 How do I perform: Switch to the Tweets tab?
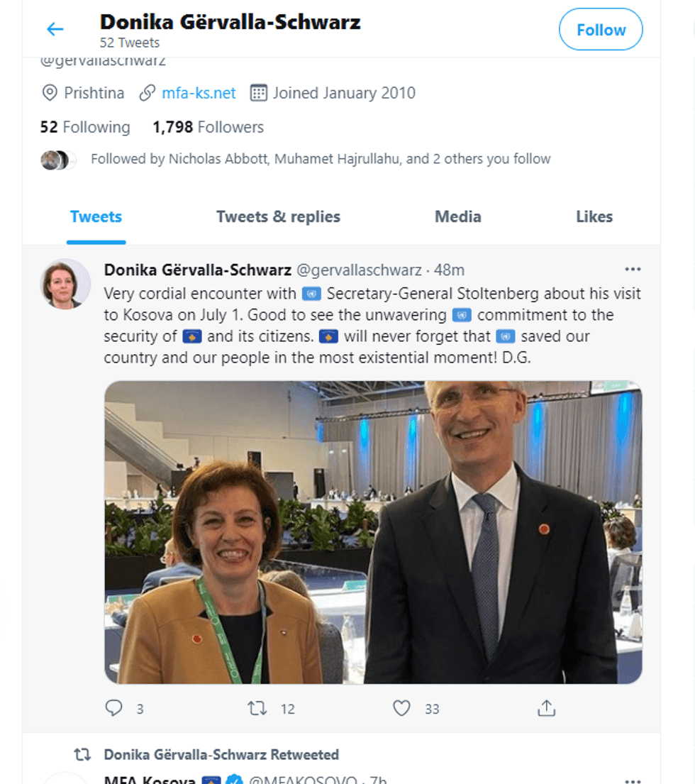pyautogui.click(x=96, y=217)
